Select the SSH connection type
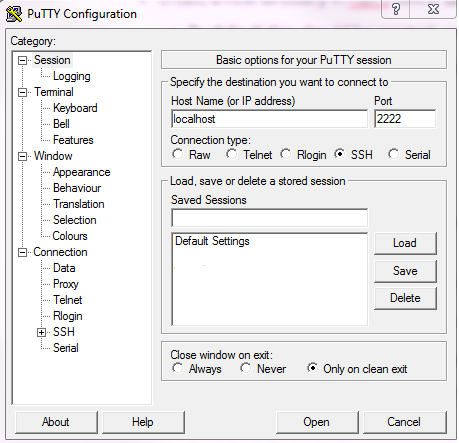This screenshot has height=443, width=459. [340, 154]
